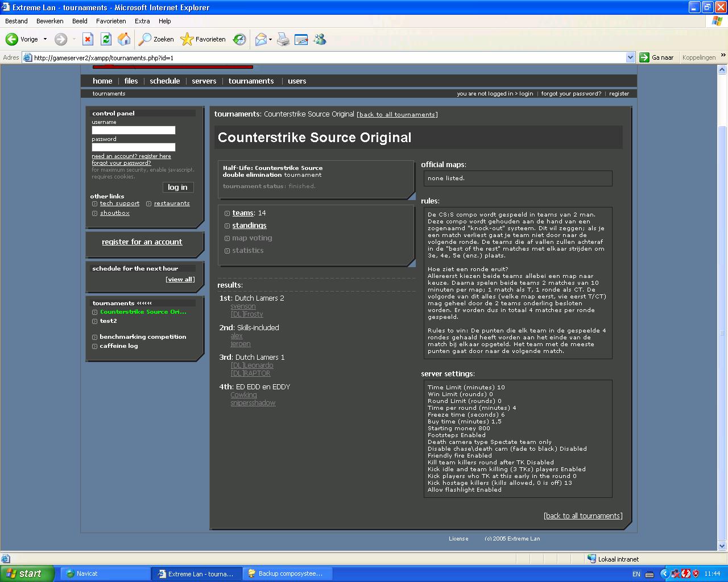This screenshot has width=728, height=582.
Task: Click the Edit page icon
Action: point(301,39)
